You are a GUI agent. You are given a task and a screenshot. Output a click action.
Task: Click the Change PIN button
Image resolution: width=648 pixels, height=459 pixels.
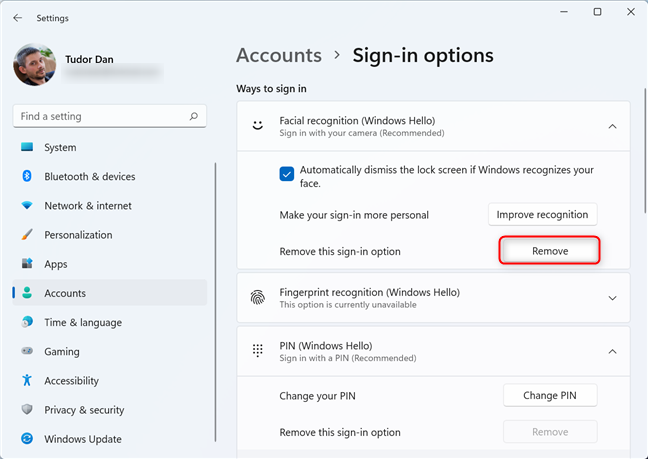click(550, 395)
